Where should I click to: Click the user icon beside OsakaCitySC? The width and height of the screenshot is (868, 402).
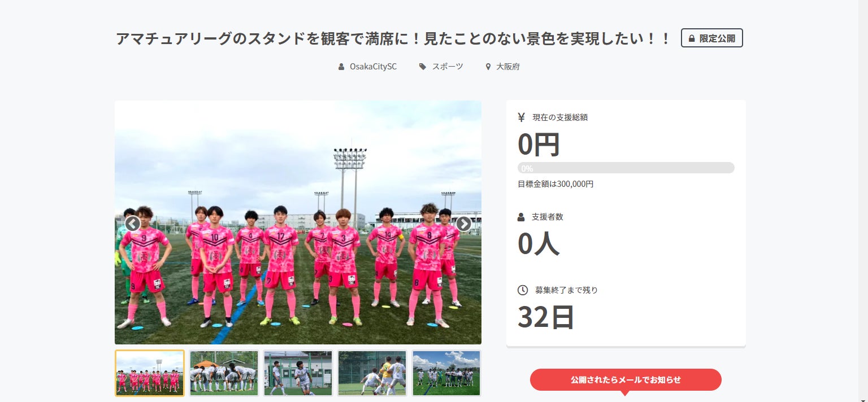pyautogui.click(x=341, y=67)
